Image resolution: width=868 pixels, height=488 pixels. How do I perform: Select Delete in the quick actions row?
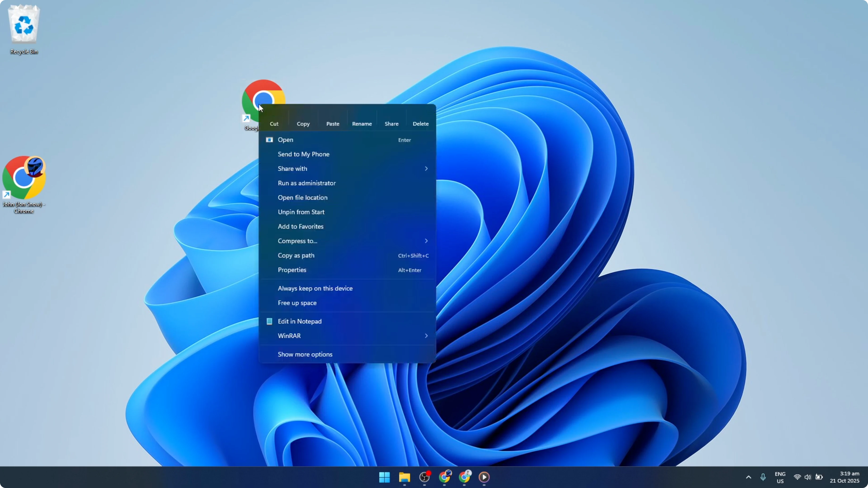(420, 124)
